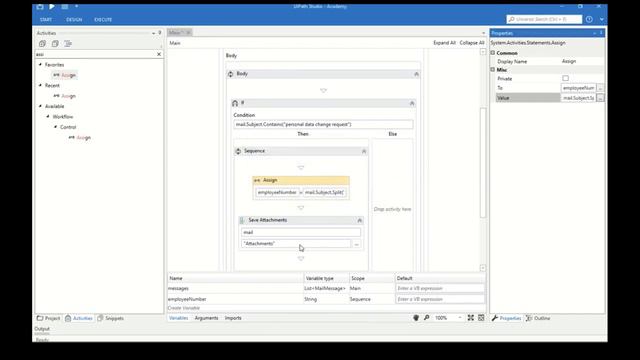
Task: Click the Default field for employeeNumber variable
Action: click(440, 299)
